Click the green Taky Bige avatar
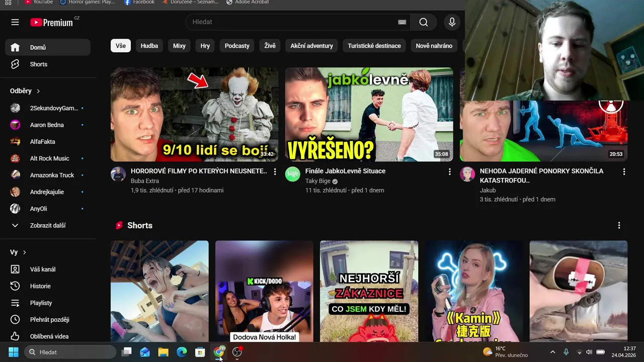Screen dimensions: 644x362 pyautogui.click(x=293, y=174)
